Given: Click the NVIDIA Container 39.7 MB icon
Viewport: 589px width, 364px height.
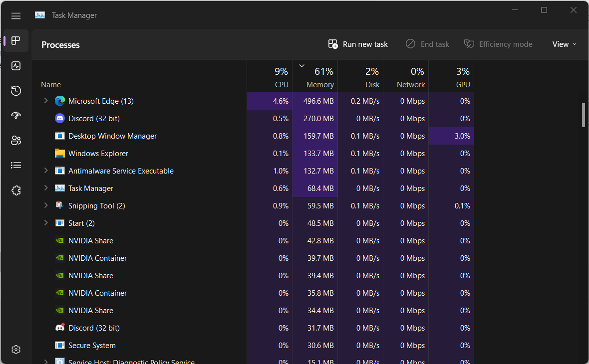Looking at the screenshot, I should 60,258.
